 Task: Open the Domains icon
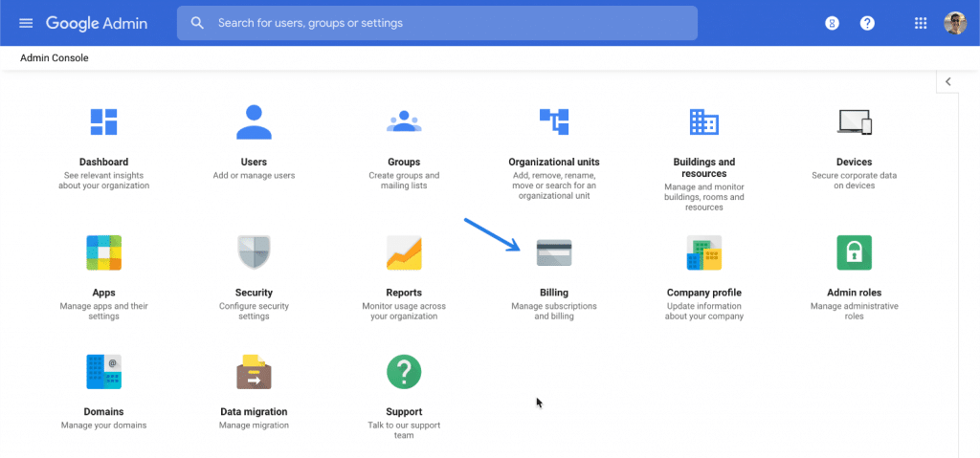pyautogui.click(x=103, y=372)
